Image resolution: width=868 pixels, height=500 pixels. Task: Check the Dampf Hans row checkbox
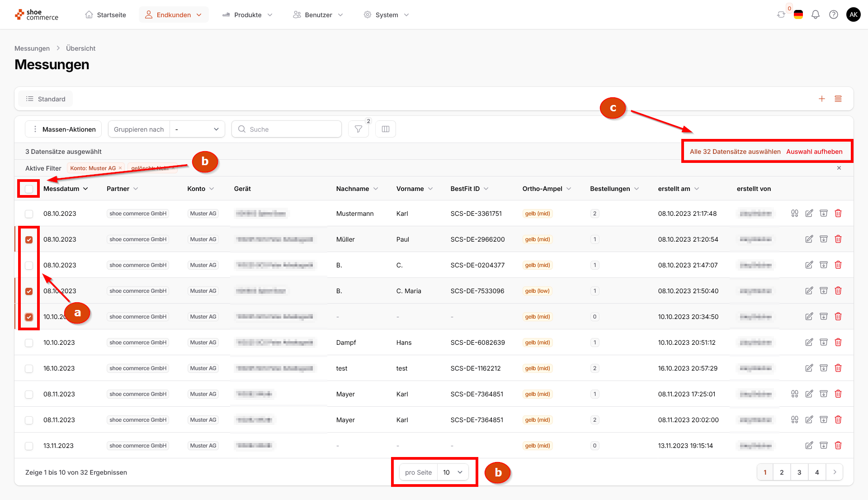pyautogui.click(x=29, y=343)
